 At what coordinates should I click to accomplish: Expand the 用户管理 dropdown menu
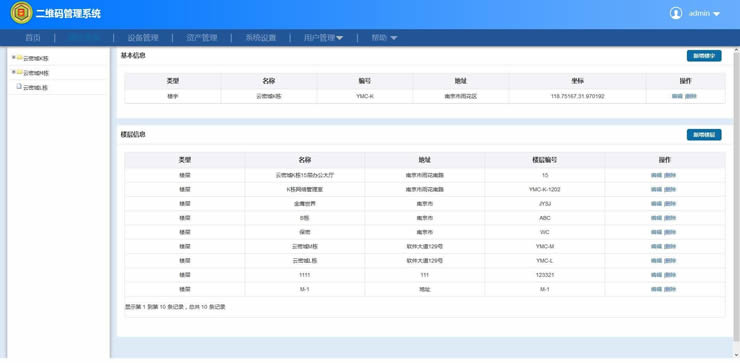tap(323, 38)
